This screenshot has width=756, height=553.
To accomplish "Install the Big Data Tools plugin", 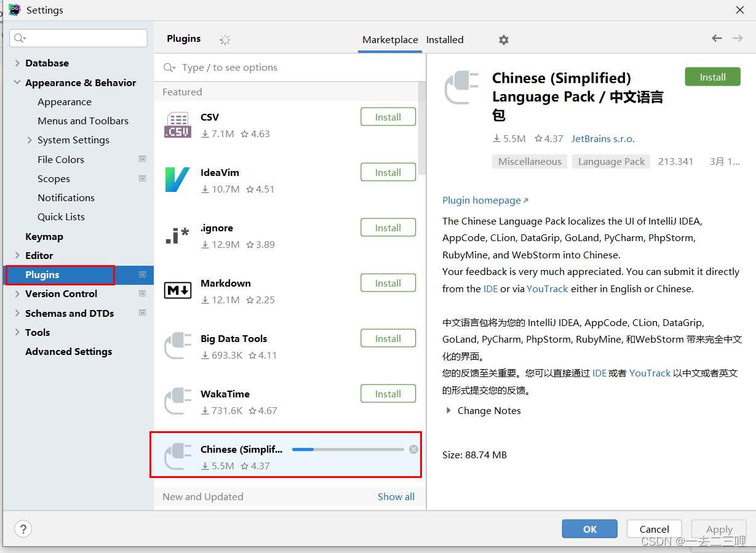I will [388, 338].
